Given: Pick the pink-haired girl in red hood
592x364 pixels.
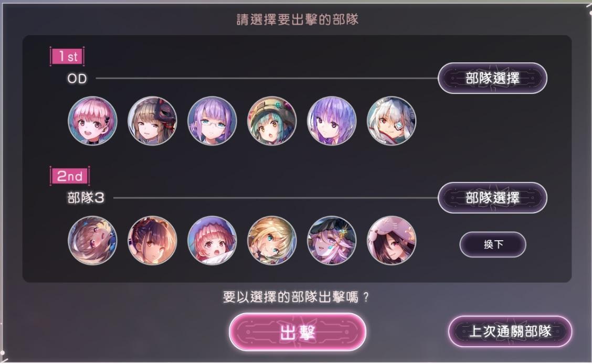Looking at the screenshot, I should (212, 240).
